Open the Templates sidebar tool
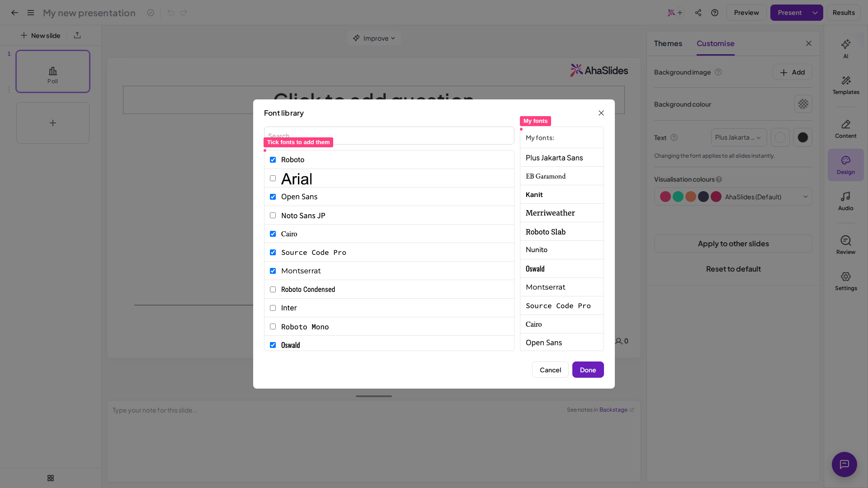Screen dimensions: 868x488 [x=845, y=85]
